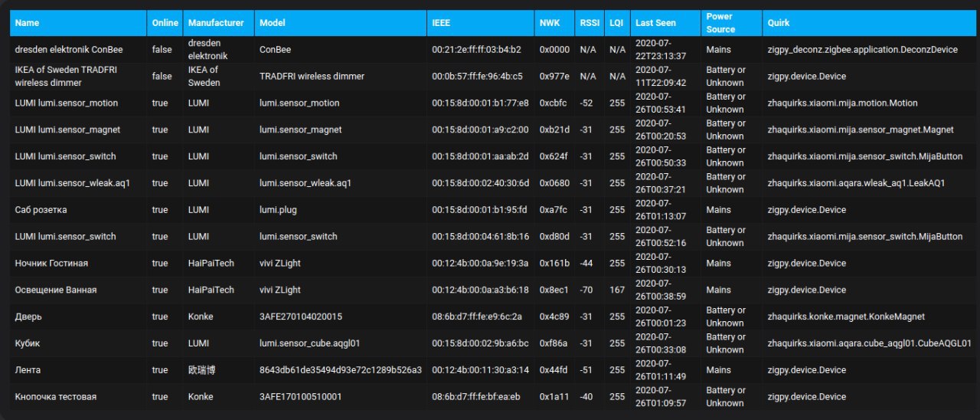
Task: Select the Дверь device row
Action: click(x=492, y=317)
